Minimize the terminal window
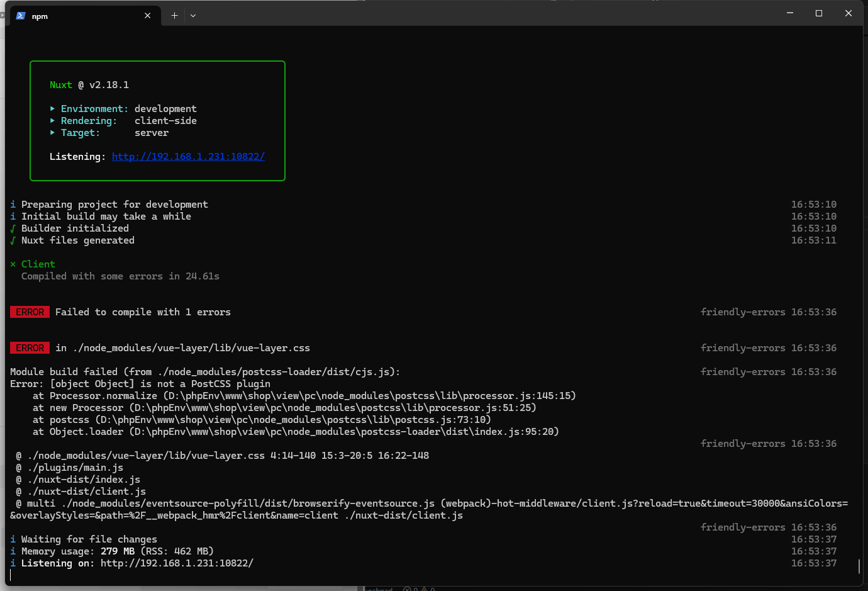The height and width of the screenshot is (591, 868). (x=790, y=13)
